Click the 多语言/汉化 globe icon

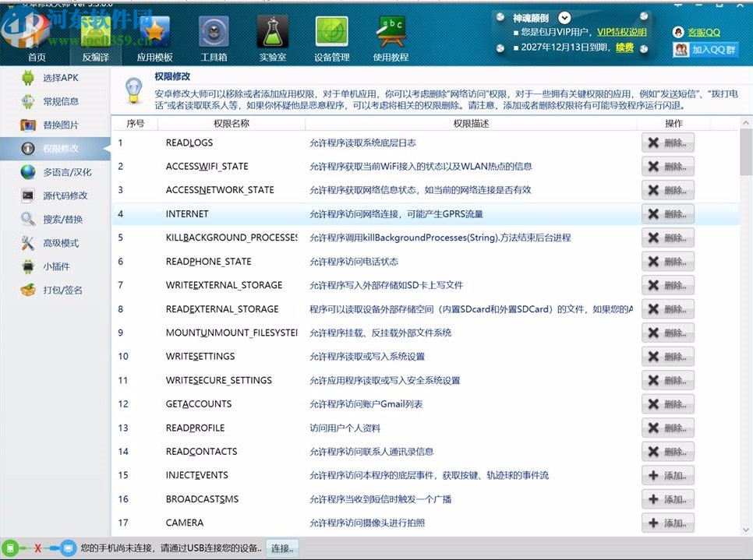(x=28, y=172)
